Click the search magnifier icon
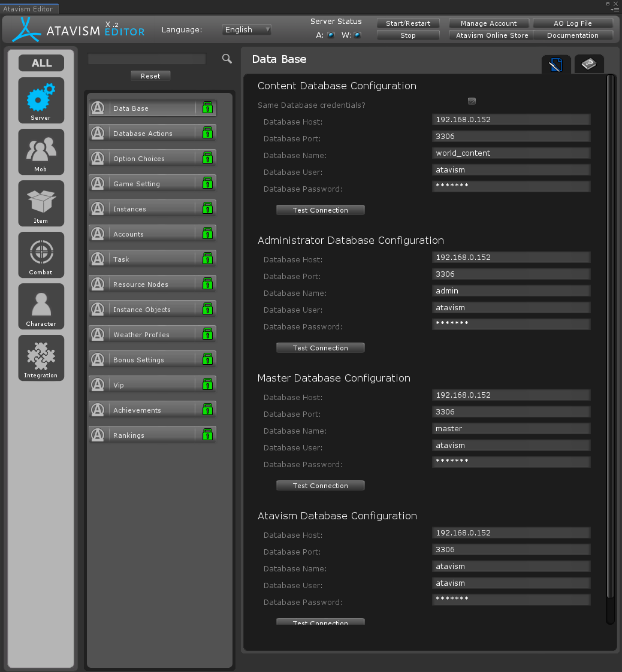The width and height of the screenshot is (622, 672). [227, 59]
